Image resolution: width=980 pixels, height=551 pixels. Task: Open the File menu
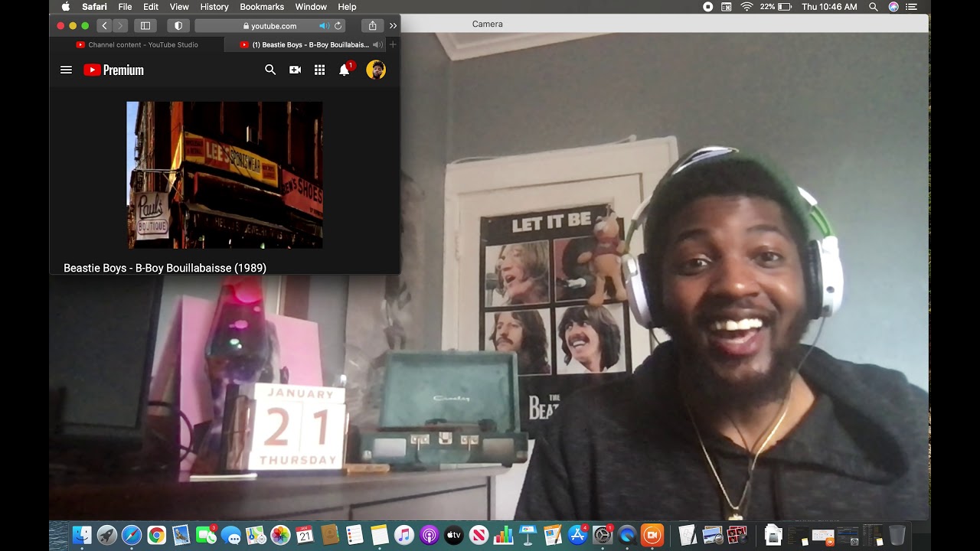(x=125, y=7)
